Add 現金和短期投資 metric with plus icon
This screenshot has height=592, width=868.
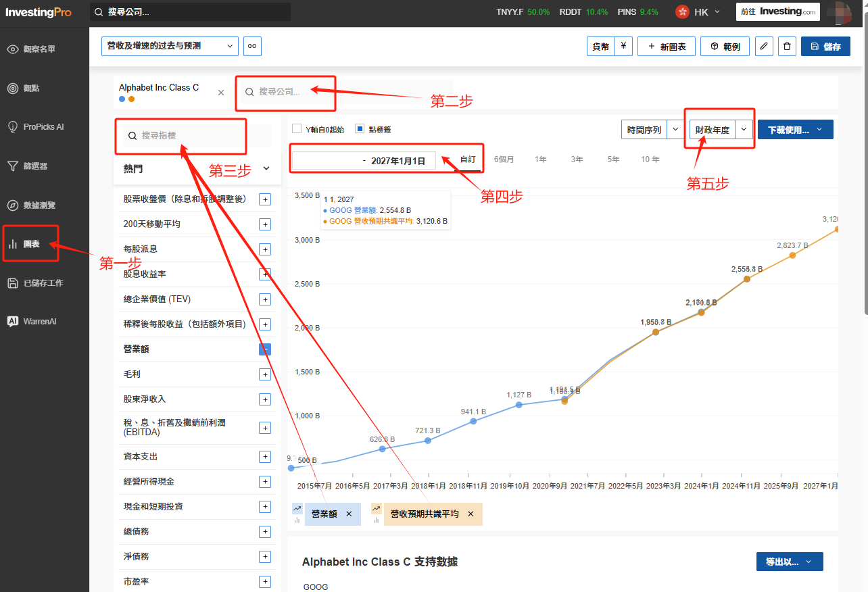pyautogui.click(x=265, y=507)
